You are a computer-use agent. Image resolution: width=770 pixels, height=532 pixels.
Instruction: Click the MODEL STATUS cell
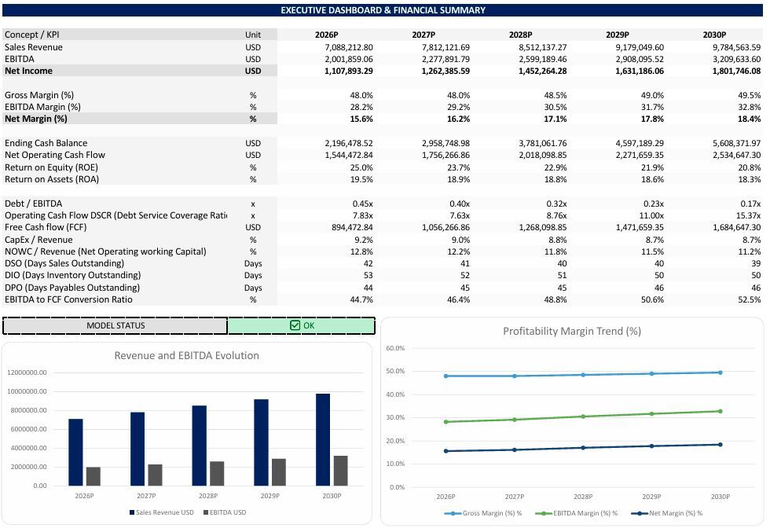(115, 325)
